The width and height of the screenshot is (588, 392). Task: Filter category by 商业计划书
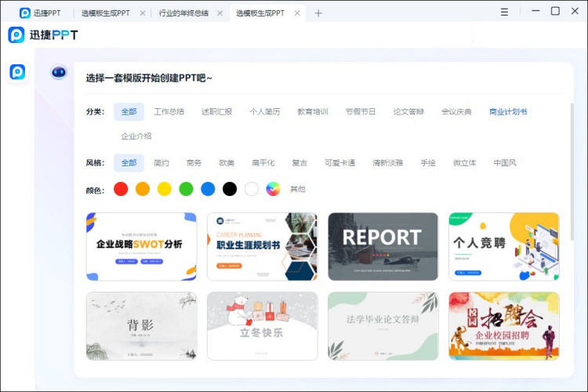point(508,112)
